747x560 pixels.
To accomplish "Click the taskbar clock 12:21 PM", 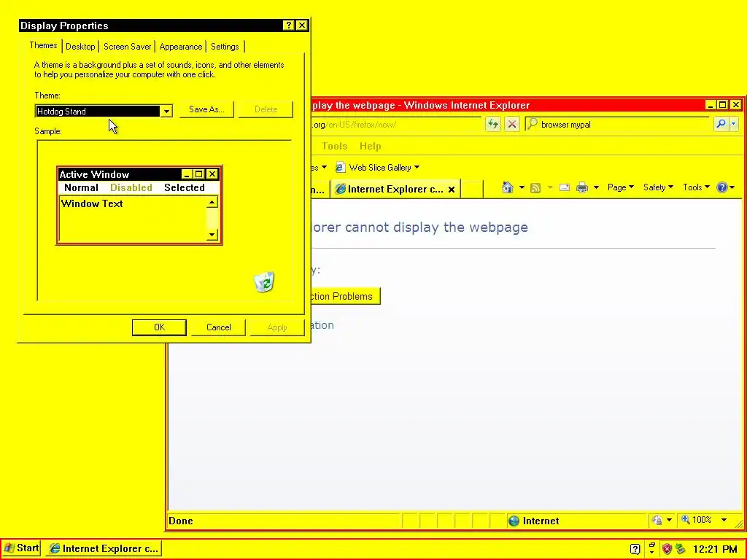I will click(715, 549).
